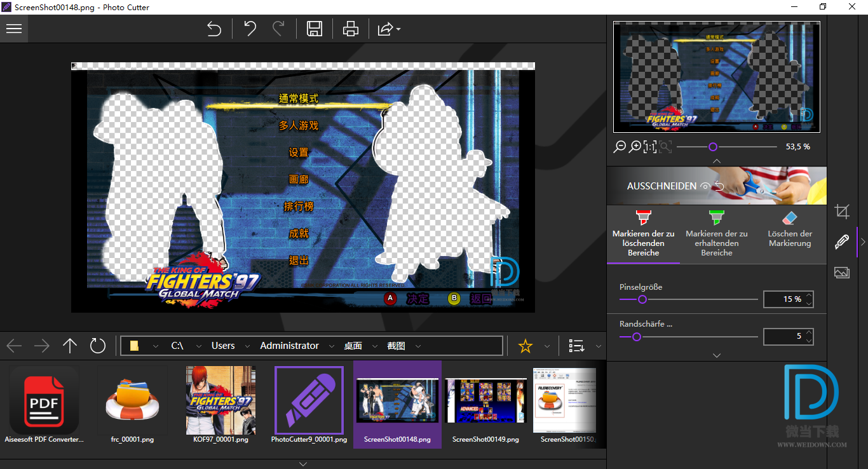This screenshot has height=469, width=868.
Task: Expand the Administrator path dropdown
Action: [x=332, y=346]
